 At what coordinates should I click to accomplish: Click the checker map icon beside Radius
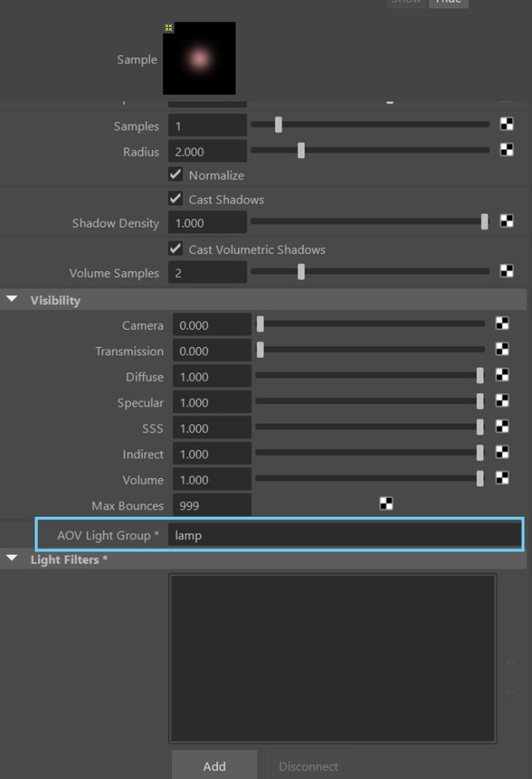pyautogui.click(x=506, y=150)
